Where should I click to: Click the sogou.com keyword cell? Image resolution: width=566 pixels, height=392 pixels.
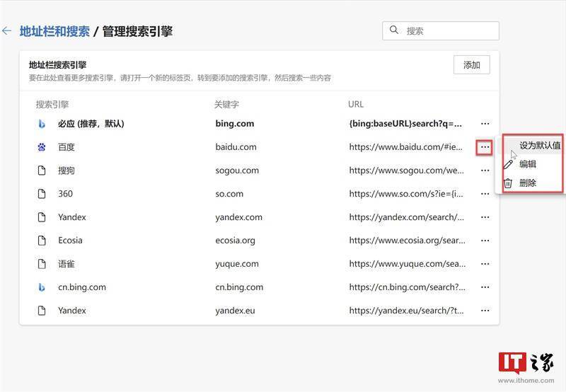coord(237,171)
